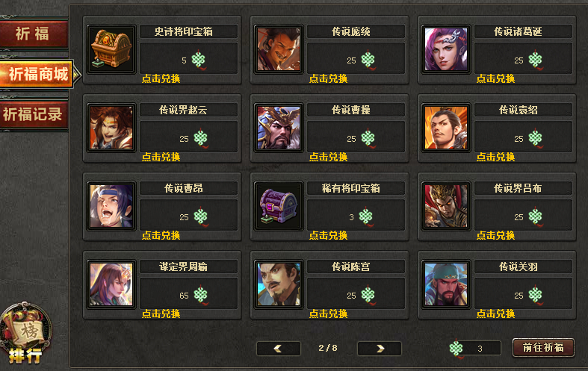Open the 排行 ranking scroll icon
This screenshot has width=588, height=371.
click(26, 333)
